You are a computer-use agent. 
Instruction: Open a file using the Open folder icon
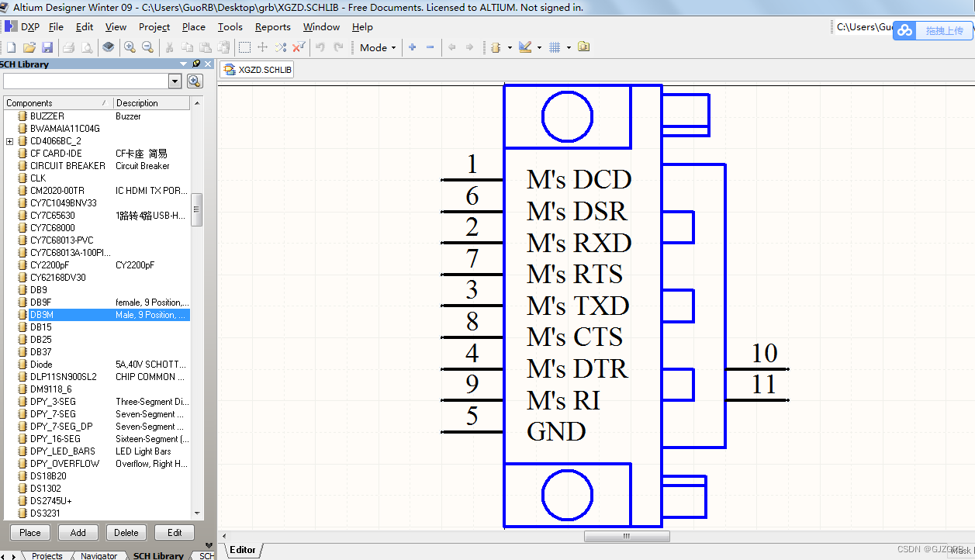pyautogui.click(x=29, y=47)
